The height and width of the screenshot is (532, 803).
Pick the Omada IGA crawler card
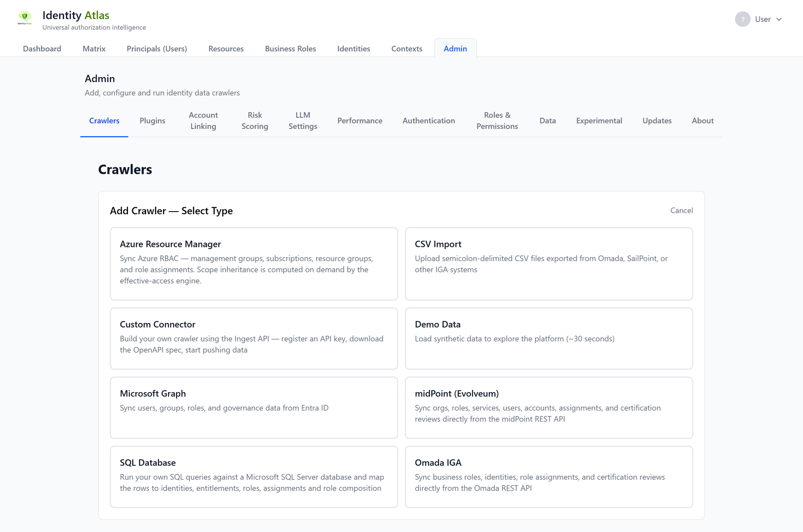(x=549, y=477)
